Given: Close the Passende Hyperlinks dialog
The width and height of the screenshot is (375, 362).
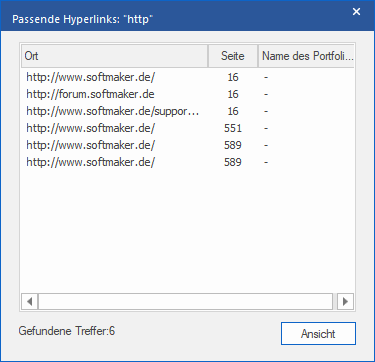Looking at the screenshot, I should pyautogui.click(x=356, y=12).
